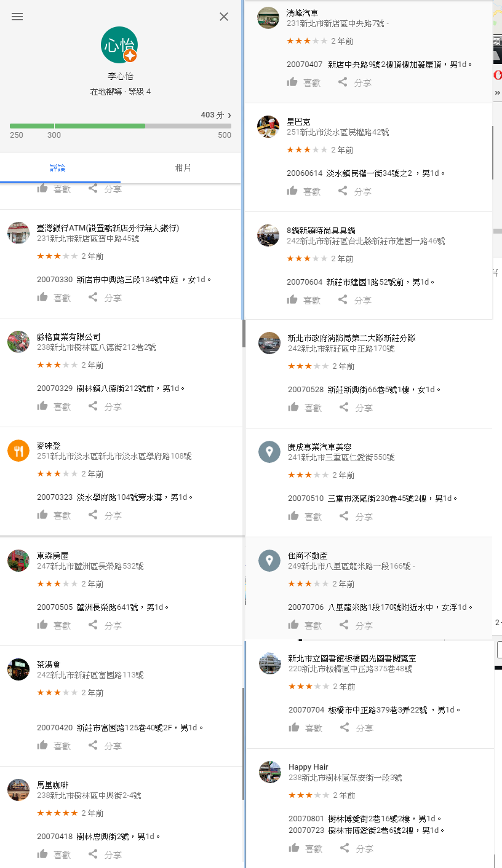Image resolution: width=502 pixels, height=868 pixels.
Task: Open the hamburger menu
Action: coord(17,17)
